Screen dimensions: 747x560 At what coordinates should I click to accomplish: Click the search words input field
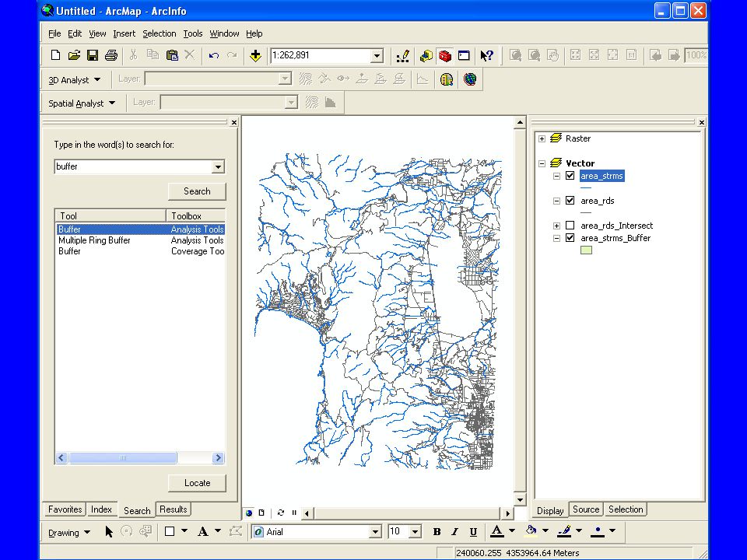pos(133,166)
